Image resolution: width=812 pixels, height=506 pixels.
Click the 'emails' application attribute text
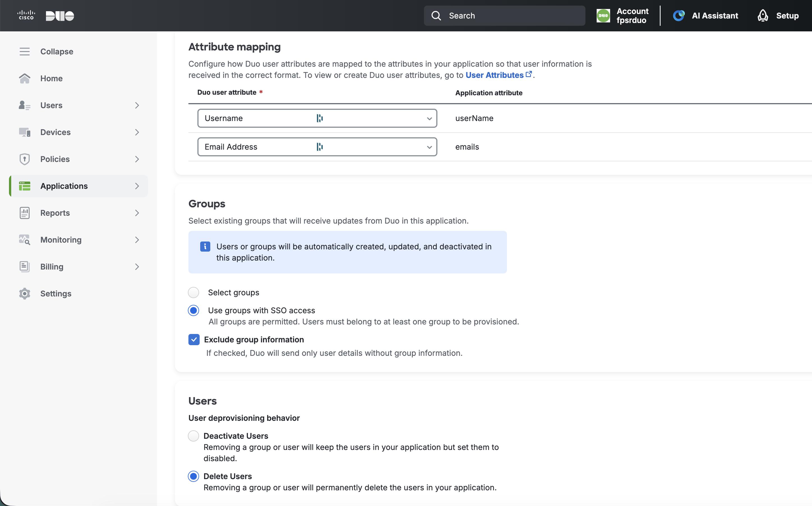[467, 147]
